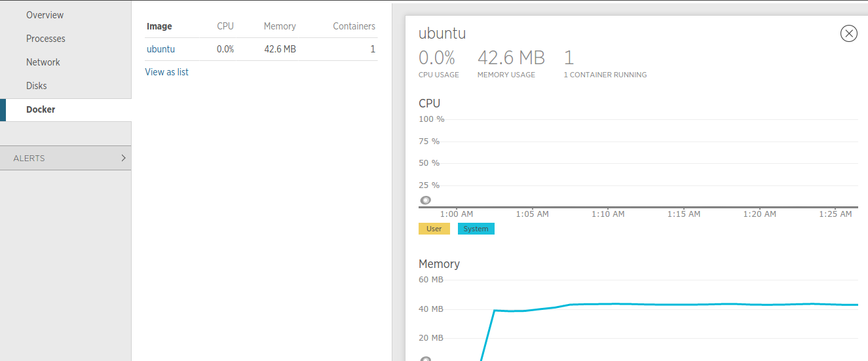Sort table by Containers column header
Screen dimensions: 868x361
[354, 27]
